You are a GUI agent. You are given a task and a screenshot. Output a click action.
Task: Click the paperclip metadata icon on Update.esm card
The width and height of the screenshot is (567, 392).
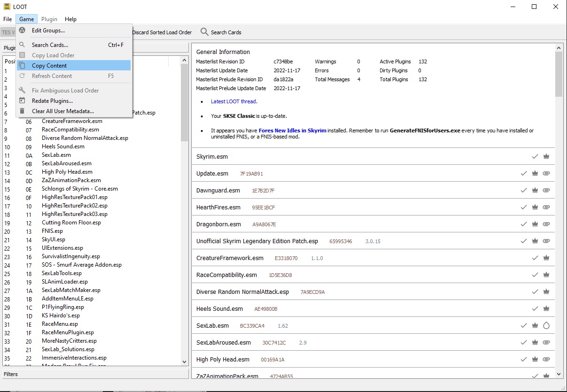(x=546, y=173)
